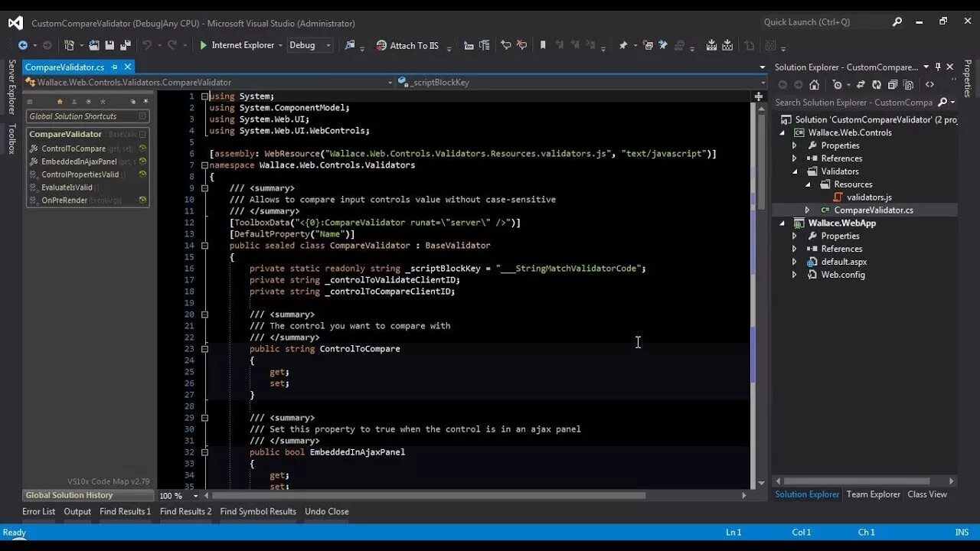Select Web.config in Solution Explorer
The height and width of the screenshot is (551, 980).
pyautogui.click(x=843, y=275)
